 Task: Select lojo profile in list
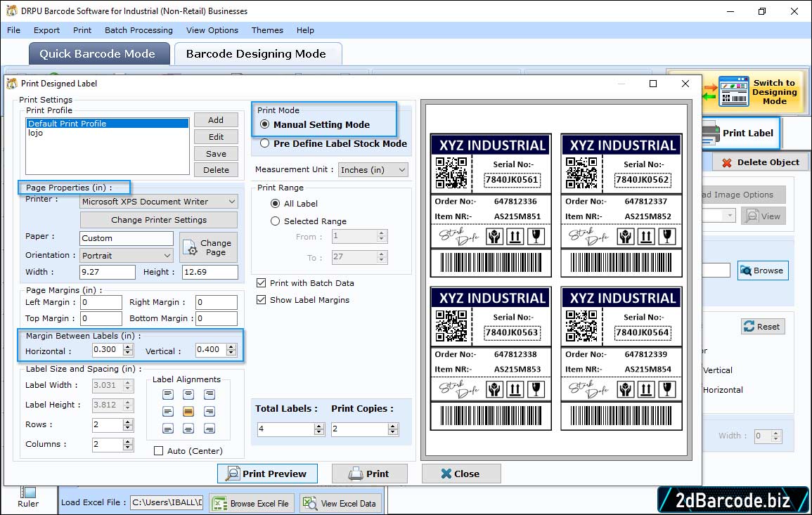click(x=107, y=133)
